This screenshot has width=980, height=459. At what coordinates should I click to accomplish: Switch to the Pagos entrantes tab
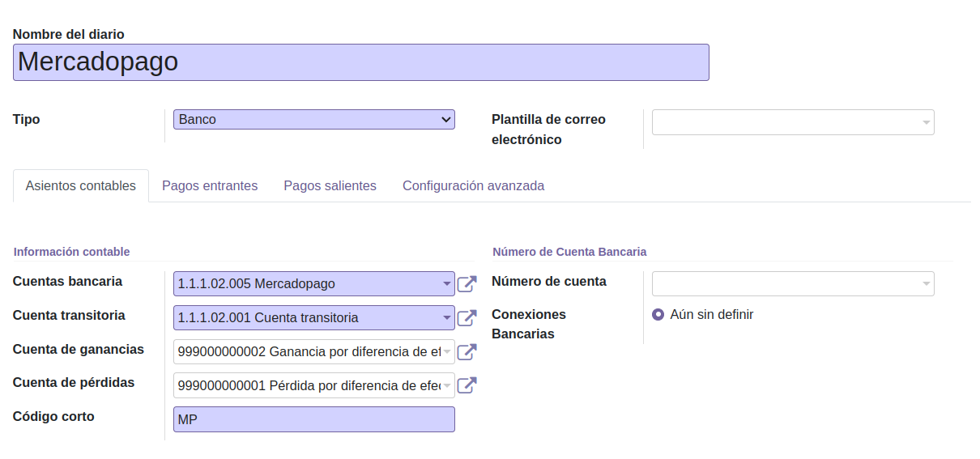click(210, 186)
